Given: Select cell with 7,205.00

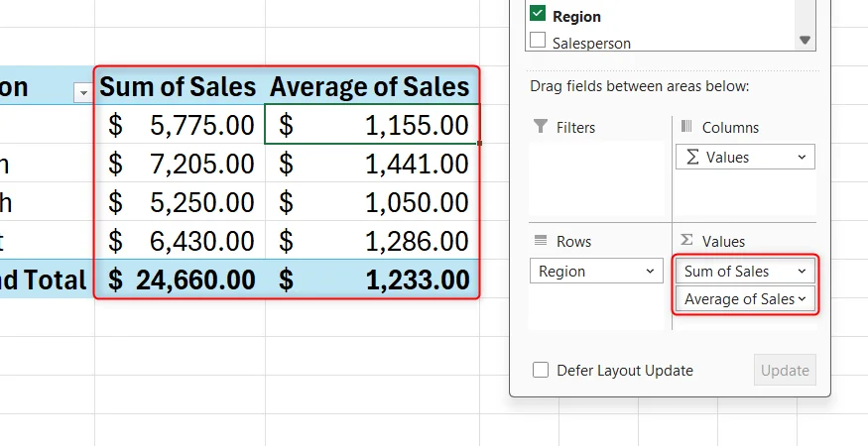Looking at the screenshot, I should (x=180, y=164).
